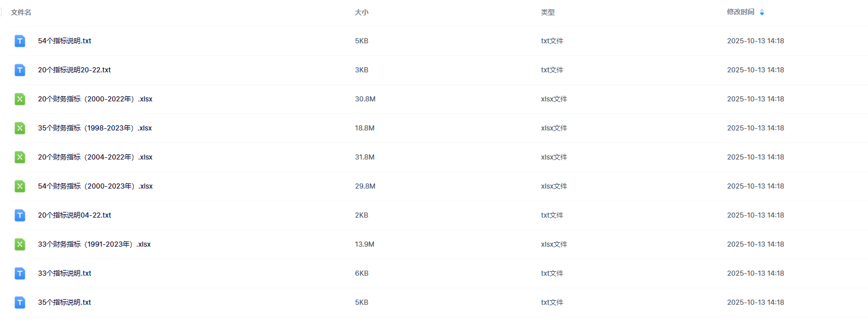
Task: Click the 修改时间 column header text
Action: 741,12
